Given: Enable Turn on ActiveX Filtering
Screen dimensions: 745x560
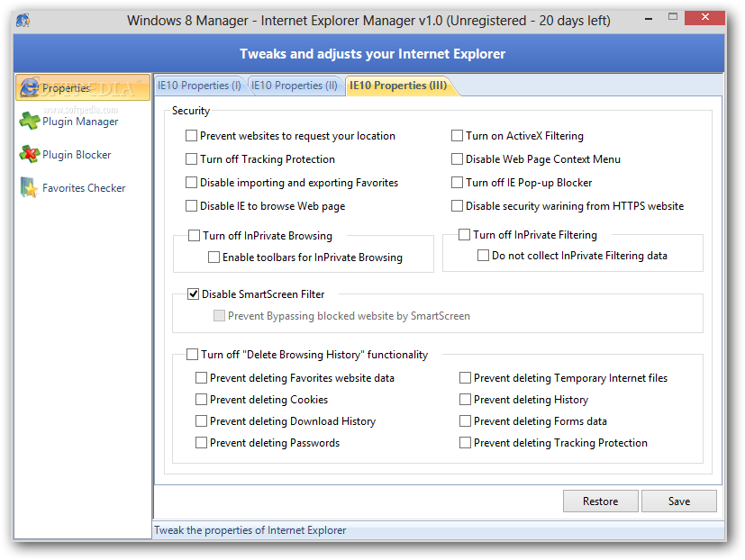Looking at the screenshot, I should (x=457, y=136).
